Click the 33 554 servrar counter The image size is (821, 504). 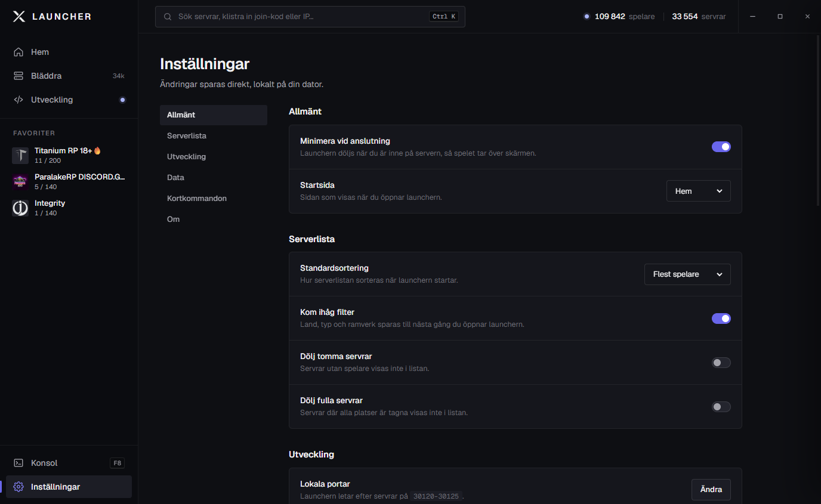(x=699, y=17)
